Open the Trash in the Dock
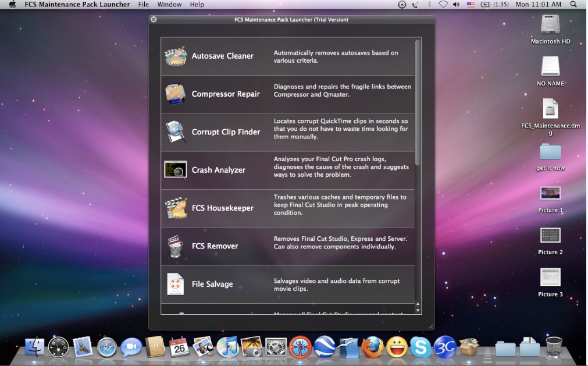This screenshot has width=588, height=366. [x=554, y=347]
